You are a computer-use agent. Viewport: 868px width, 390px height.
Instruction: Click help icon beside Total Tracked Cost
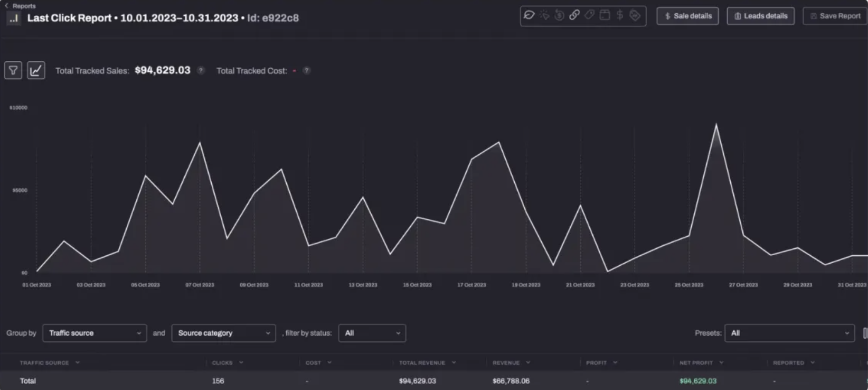point(306,70)
